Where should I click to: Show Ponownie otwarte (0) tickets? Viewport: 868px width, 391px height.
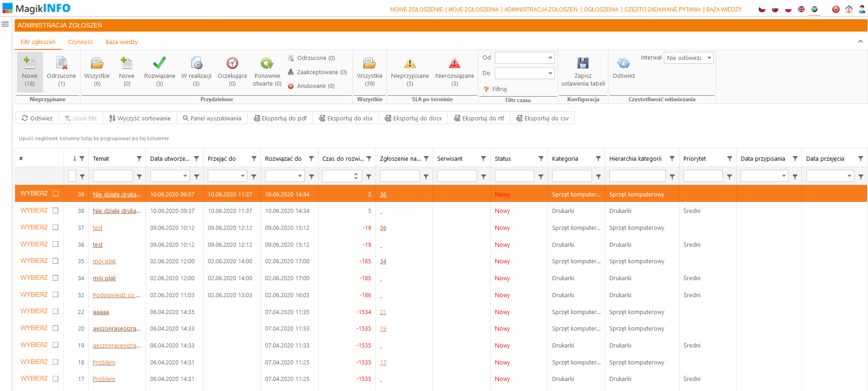[267, 72]
